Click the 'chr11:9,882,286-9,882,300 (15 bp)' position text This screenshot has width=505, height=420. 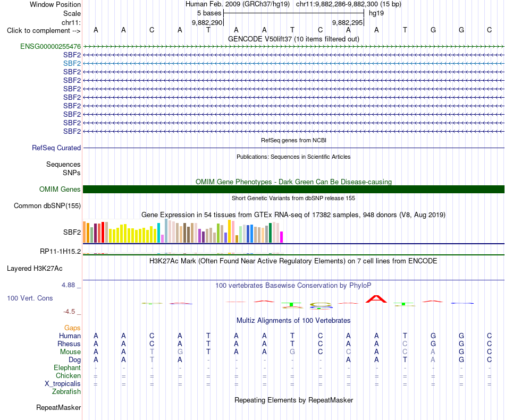349,4
